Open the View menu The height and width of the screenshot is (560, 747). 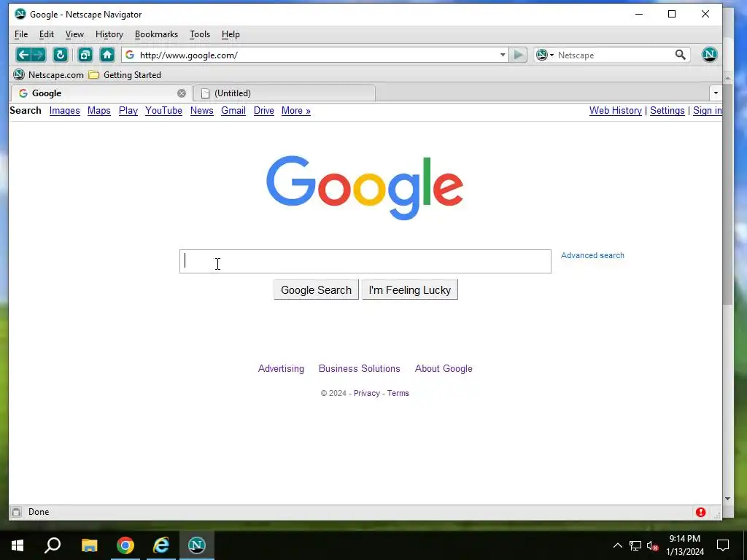coord(74,34)
